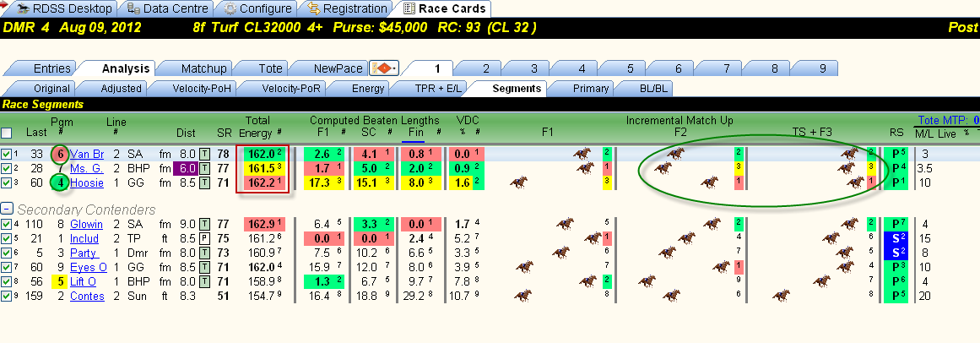Click the SR column header
Viewport: 980px width, 343px height.
pos(224,133)
